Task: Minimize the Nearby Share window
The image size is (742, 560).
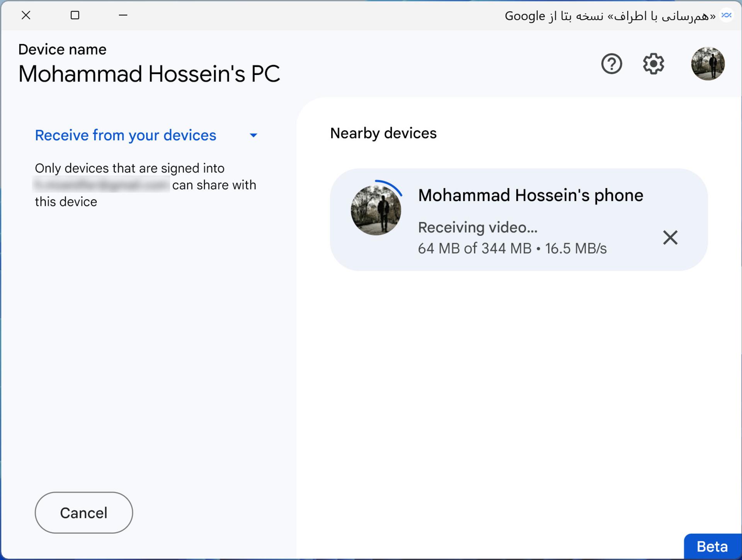Action: (x=123, y=15)
